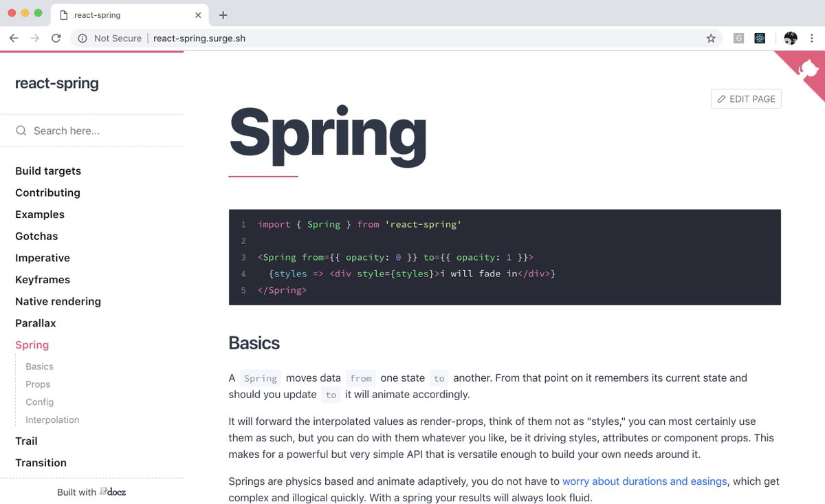Screen dimensions: 825x504
Task: Open a new tab with plus button
Action: (223, 15)
